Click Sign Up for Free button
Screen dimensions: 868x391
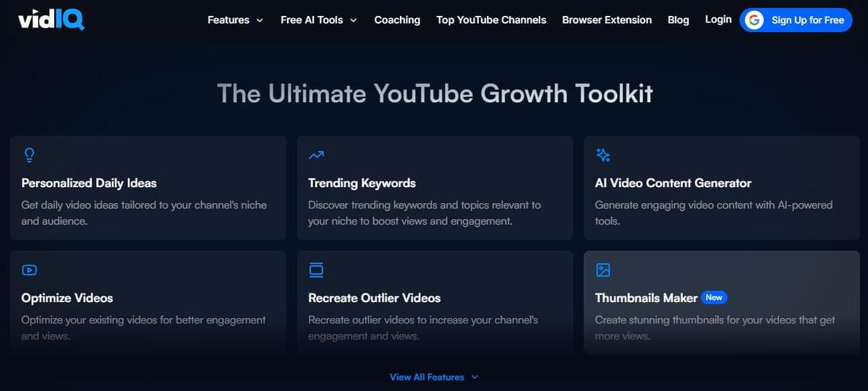click(796, 20)
